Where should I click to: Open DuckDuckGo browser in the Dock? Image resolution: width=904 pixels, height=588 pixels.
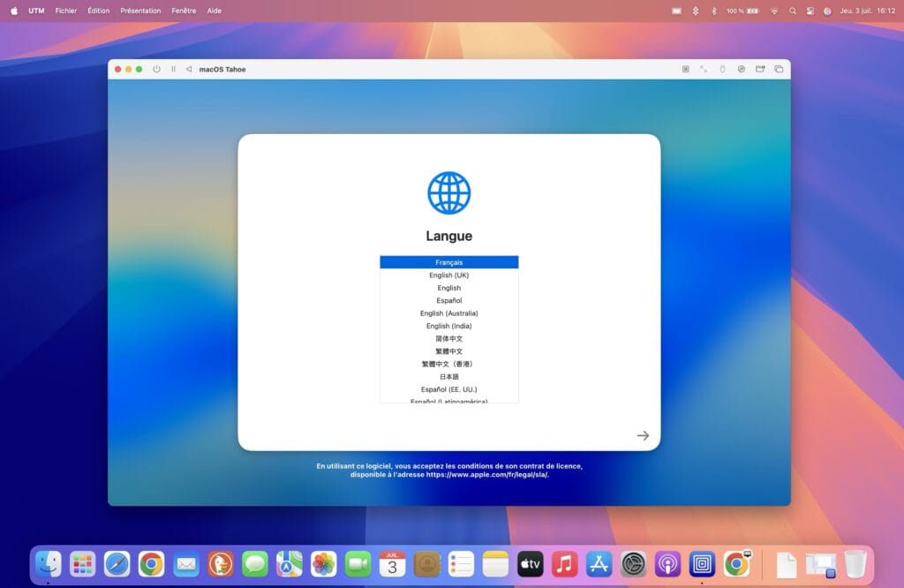point(220,564)
